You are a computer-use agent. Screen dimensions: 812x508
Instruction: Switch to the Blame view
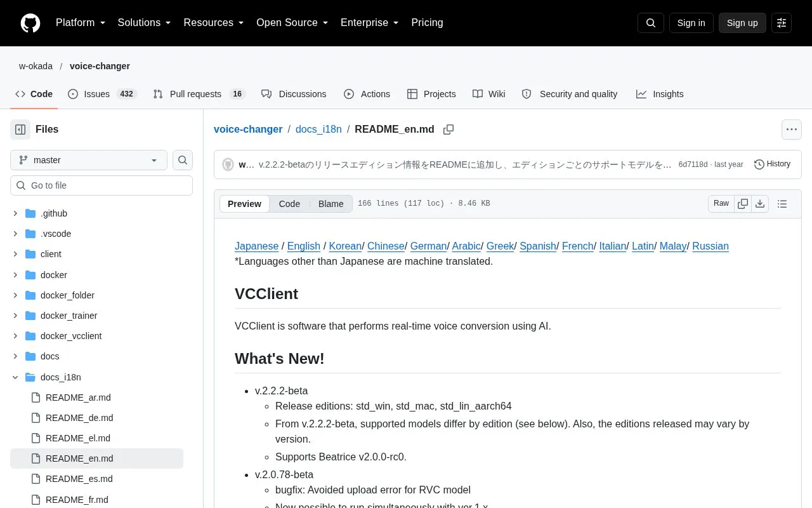coord(331,204)
